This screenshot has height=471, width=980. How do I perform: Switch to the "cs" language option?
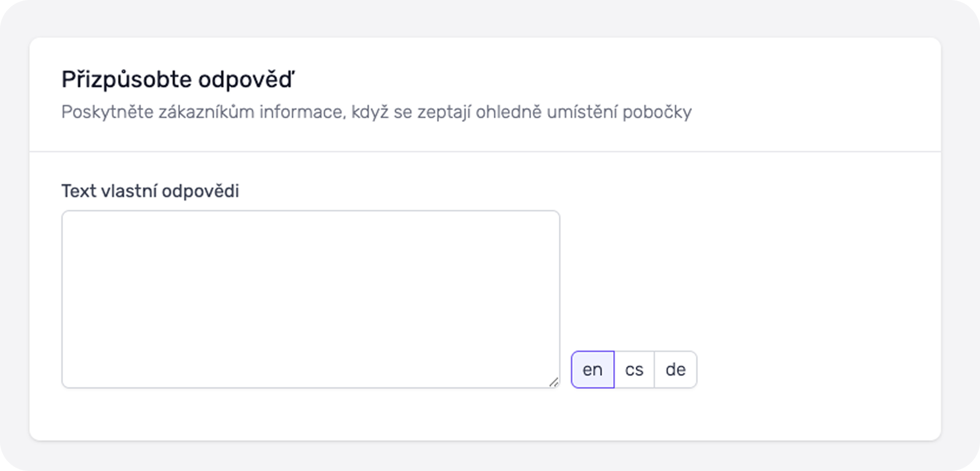[x=634, y=369]
